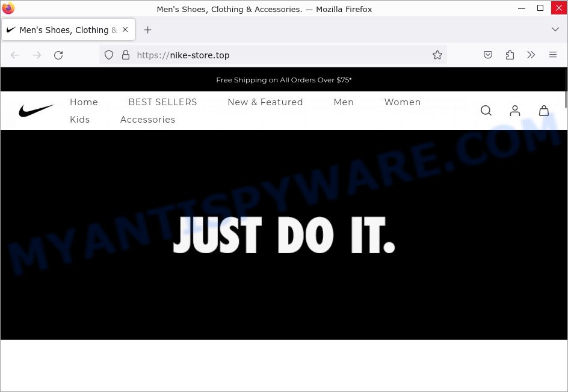Viewport: 568px width, 392px height.
Task: Close the Men's Shoes tab
Action: click(125, 29)
